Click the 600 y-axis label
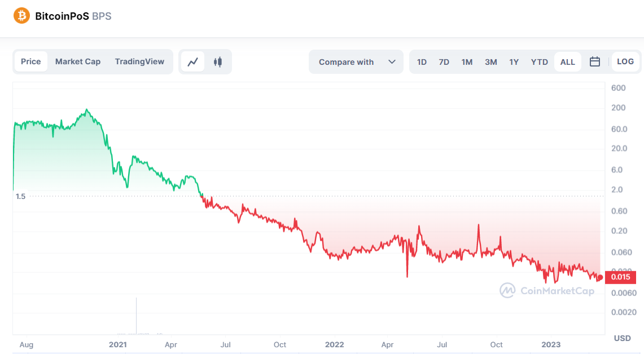Viewport: 644px width, 354px height. click(x=618, y=88)
